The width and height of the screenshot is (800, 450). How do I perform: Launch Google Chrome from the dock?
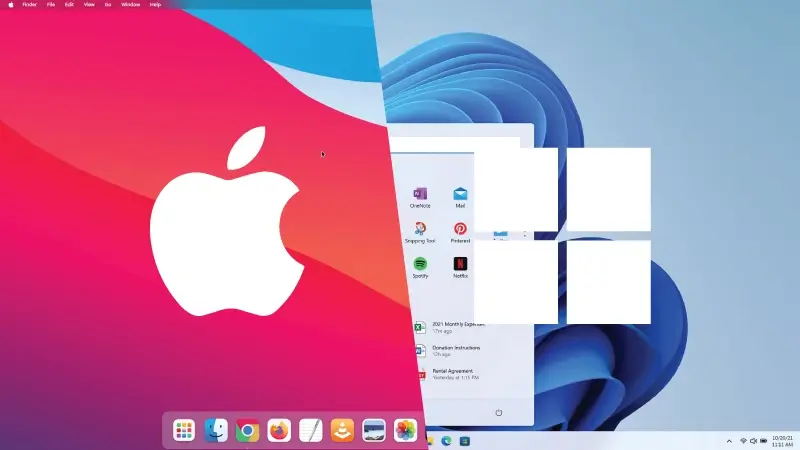(x=247, y=431)
